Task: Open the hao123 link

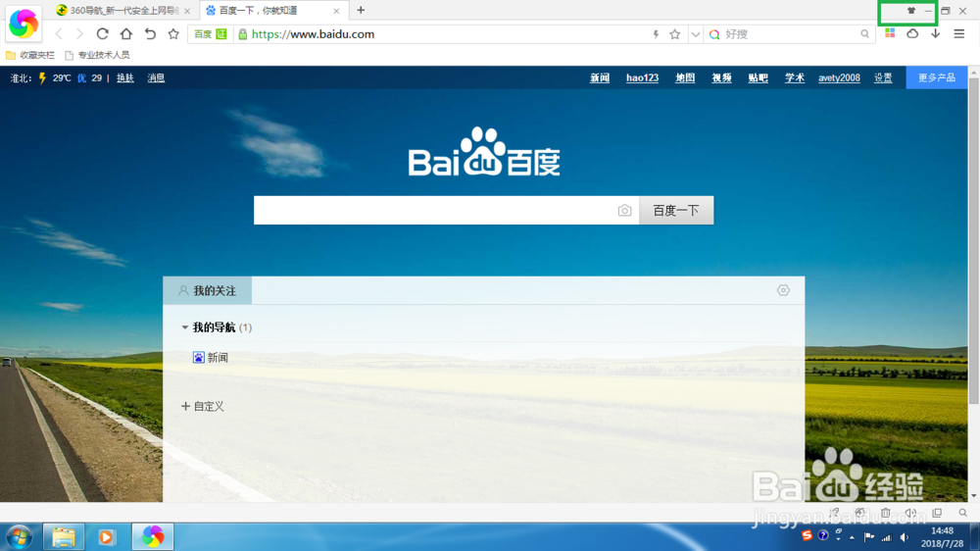Action: tap(643, 78)
